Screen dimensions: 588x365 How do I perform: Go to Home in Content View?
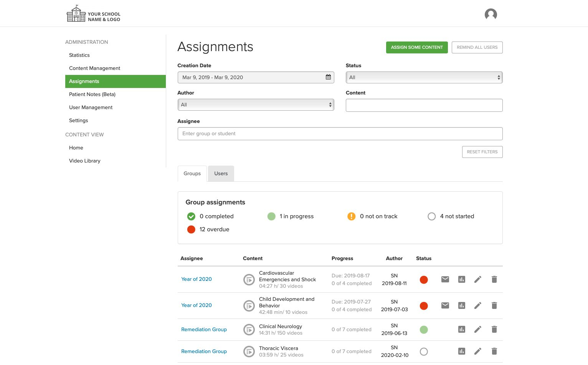[76, 148]
